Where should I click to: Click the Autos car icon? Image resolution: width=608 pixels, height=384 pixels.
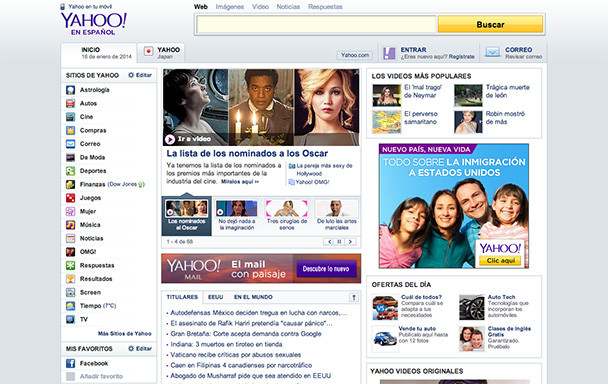(70, 104)
